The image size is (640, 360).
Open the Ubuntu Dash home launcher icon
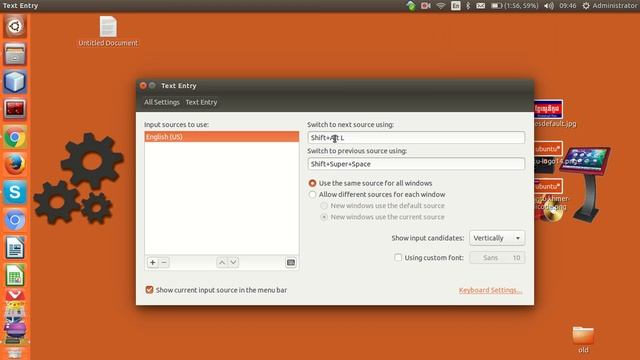[x=15, y=27]
